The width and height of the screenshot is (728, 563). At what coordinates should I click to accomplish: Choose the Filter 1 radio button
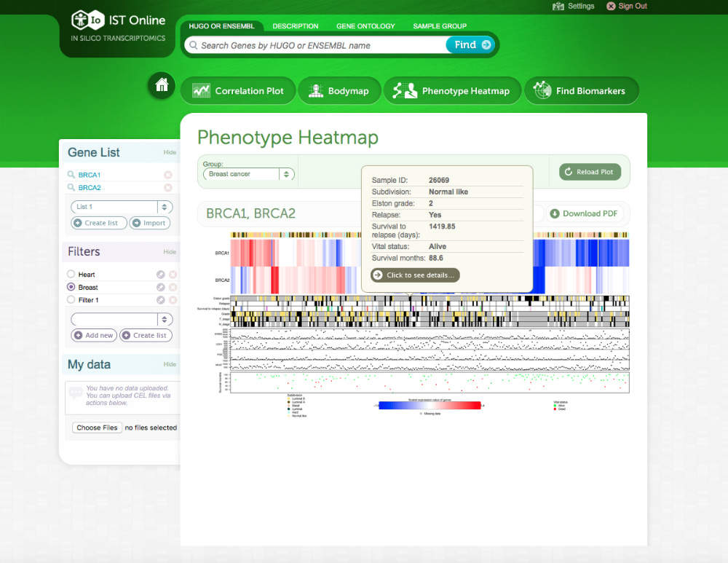pyautogui.click(x=71, y=300)
